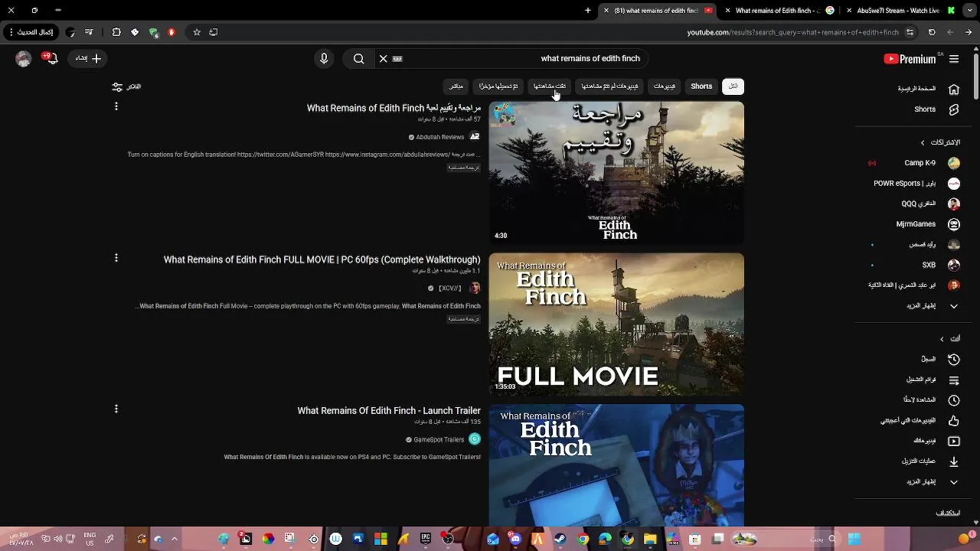Open Epic Games Launcher from the taskbar
The width and height of the screenshot is (980, 551).
click(x=426, y=540)
